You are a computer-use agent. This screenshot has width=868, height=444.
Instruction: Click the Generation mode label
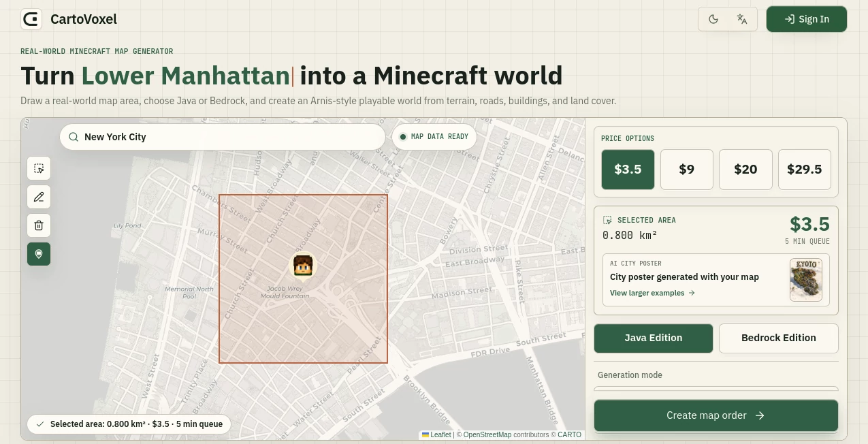click(x=630, y=375)
